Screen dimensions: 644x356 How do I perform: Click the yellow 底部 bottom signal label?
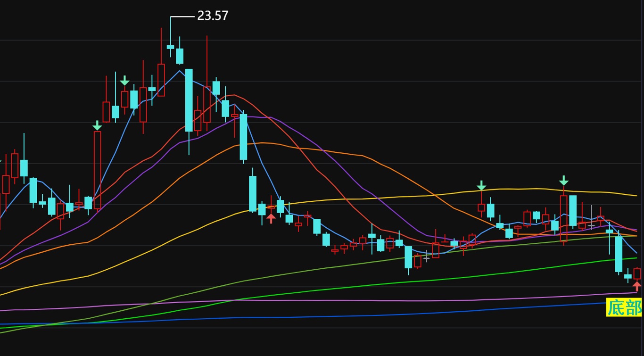[x=624, y=307]
